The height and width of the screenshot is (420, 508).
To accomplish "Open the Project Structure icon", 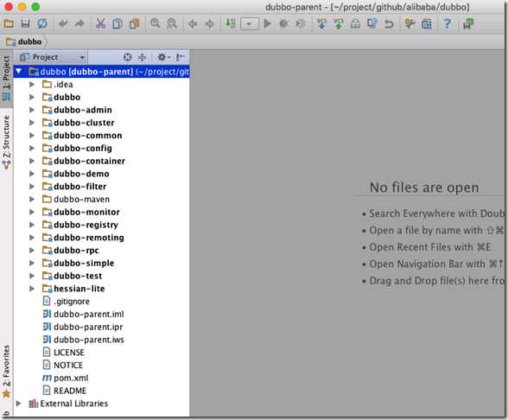I will 427,23.
